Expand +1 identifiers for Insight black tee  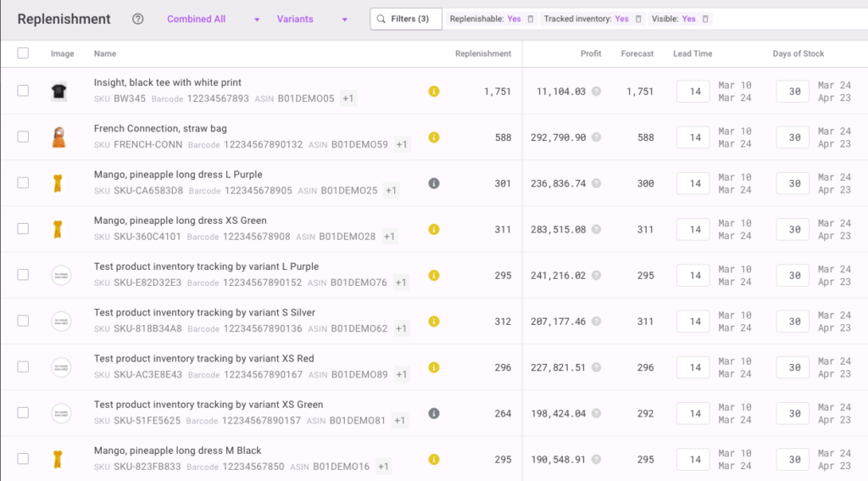[x=348, y=98]
